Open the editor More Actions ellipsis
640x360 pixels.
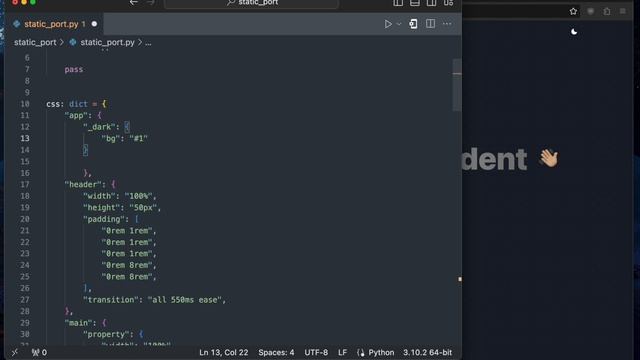447,24
